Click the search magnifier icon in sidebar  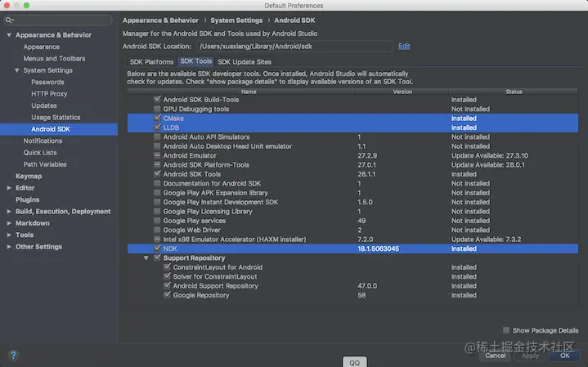pos(9,20)
